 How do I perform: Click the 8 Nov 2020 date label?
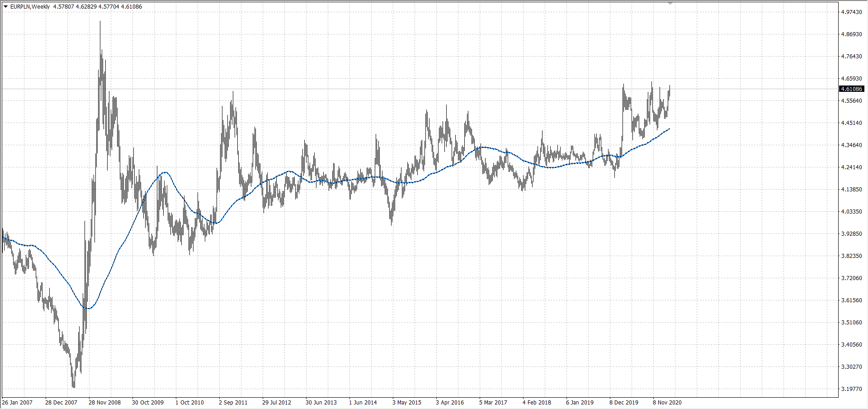pos(667,403)
